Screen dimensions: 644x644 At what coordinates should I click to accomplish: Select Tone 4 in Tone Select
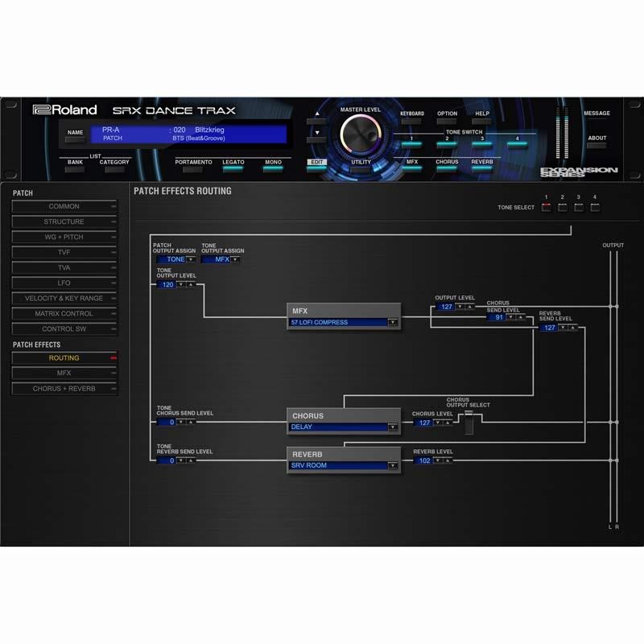(595, 207)
